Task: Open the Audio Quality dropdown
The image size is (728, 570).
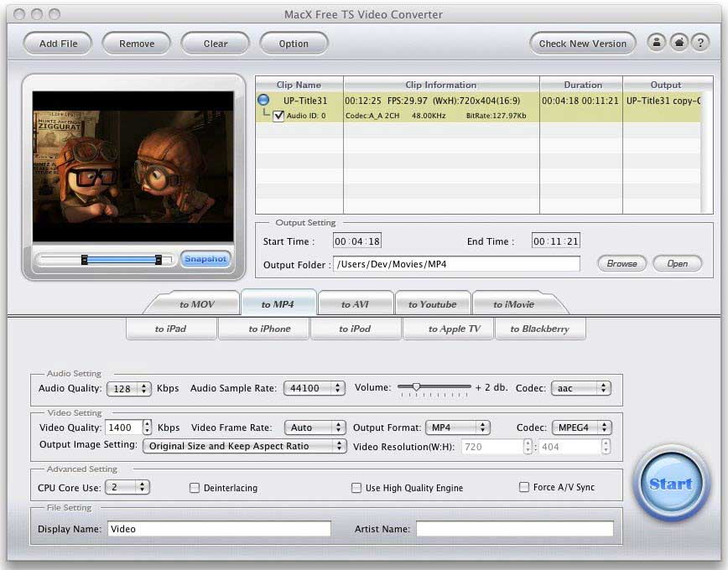Action: [x=129, y=388]
